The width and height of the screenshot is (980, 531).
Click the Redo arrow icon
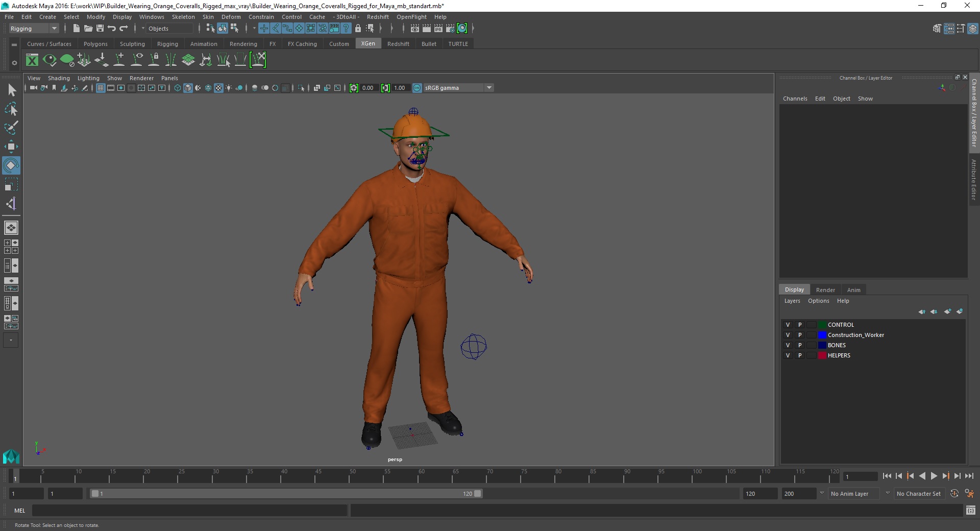pos(124,29)
